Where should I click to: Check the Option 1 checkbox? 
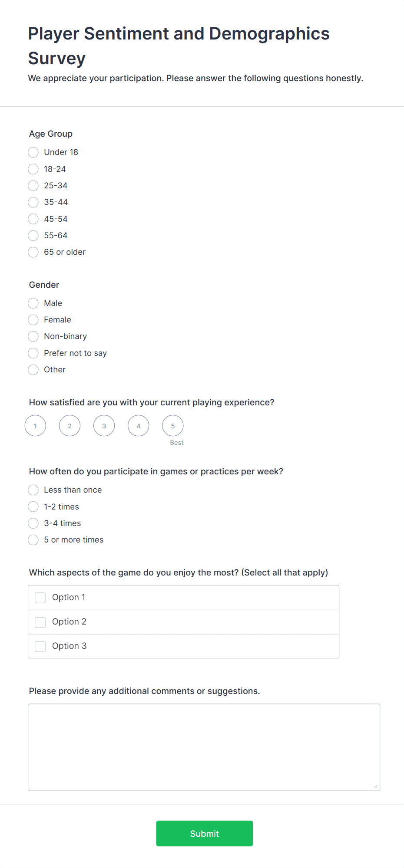(40, 598)
